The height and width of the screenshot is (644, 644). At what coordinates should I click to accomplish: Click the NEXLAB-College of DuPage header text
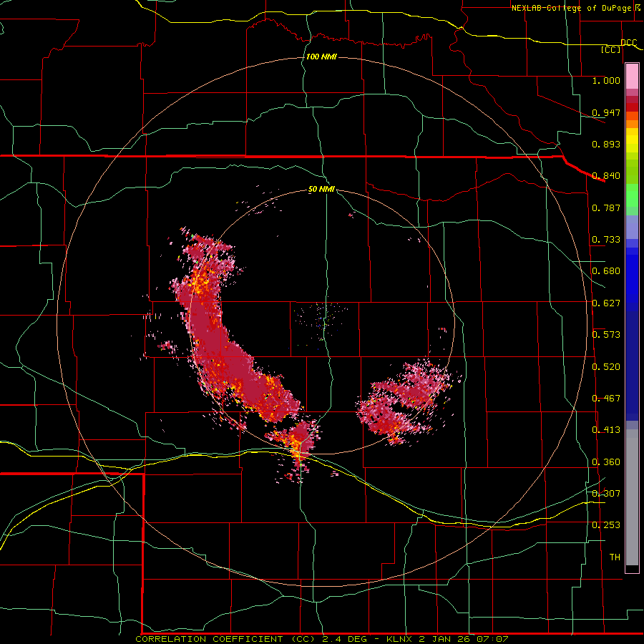571,8
